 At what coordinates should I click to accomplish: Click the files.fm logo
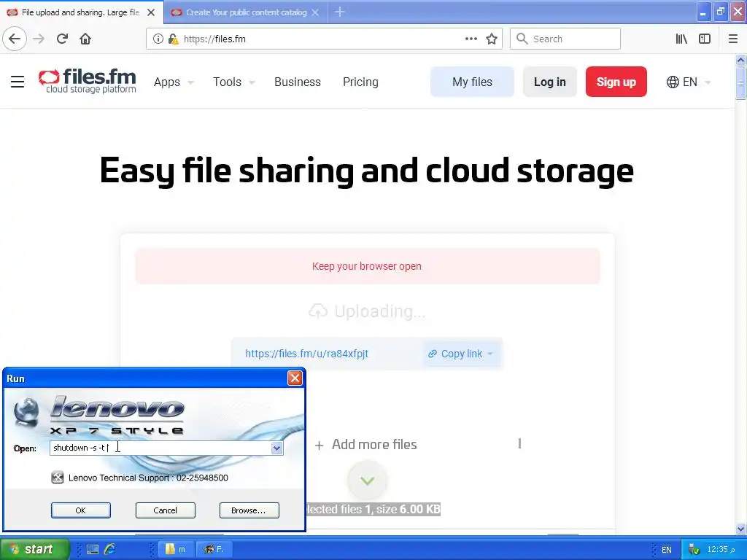tap(88, 82)
